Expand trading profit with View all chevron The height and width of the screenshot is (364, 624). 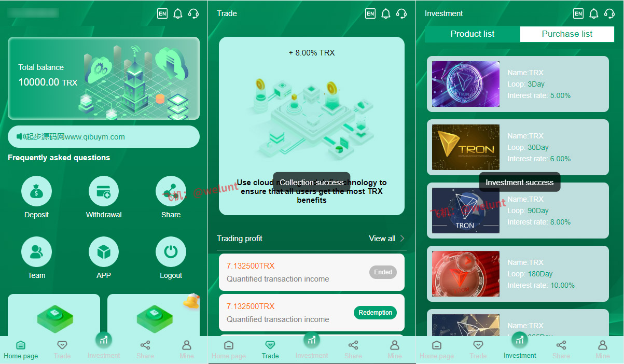(402, 239)
